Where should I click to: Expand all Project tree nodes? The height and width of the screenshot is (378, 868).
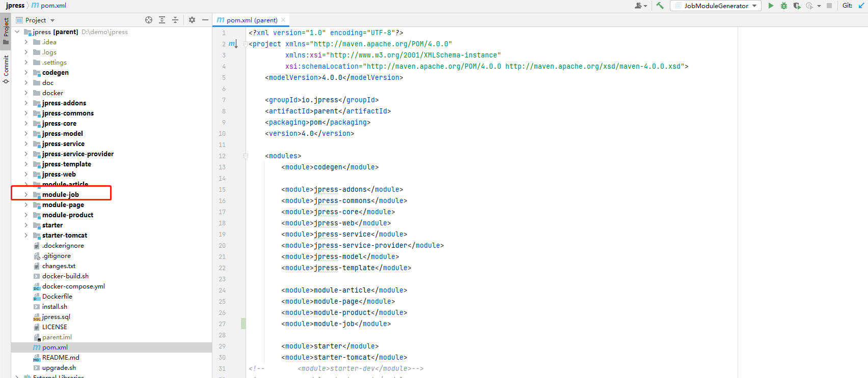point(162,20)
